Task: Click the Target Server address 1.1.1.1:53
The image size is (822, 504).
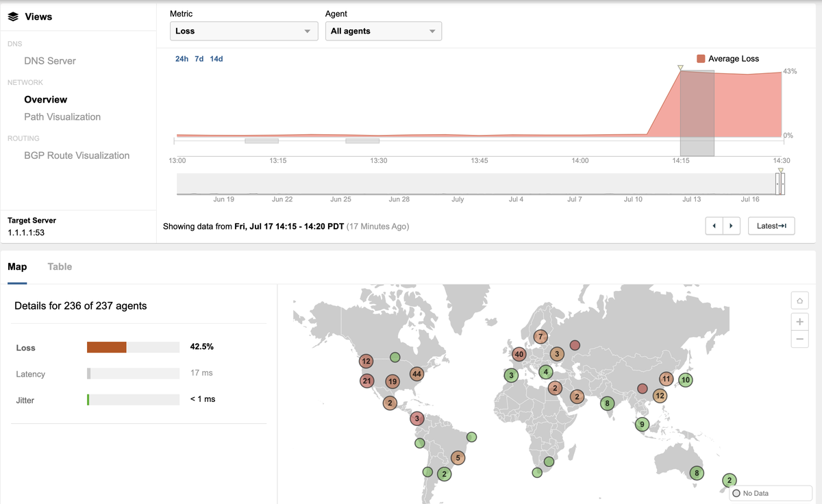Action: coord(25,233)
